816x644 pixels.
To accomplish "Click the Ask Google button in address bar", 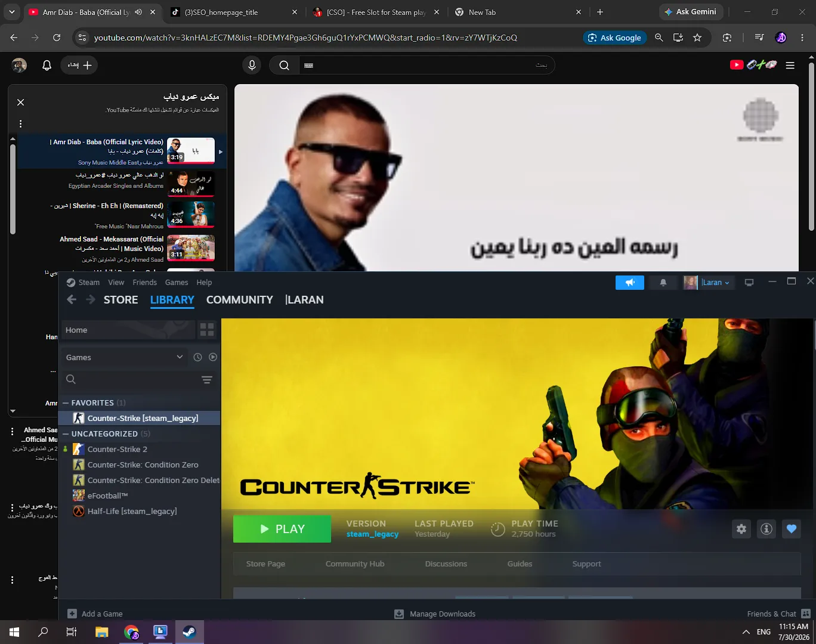I will pos(615,38).
